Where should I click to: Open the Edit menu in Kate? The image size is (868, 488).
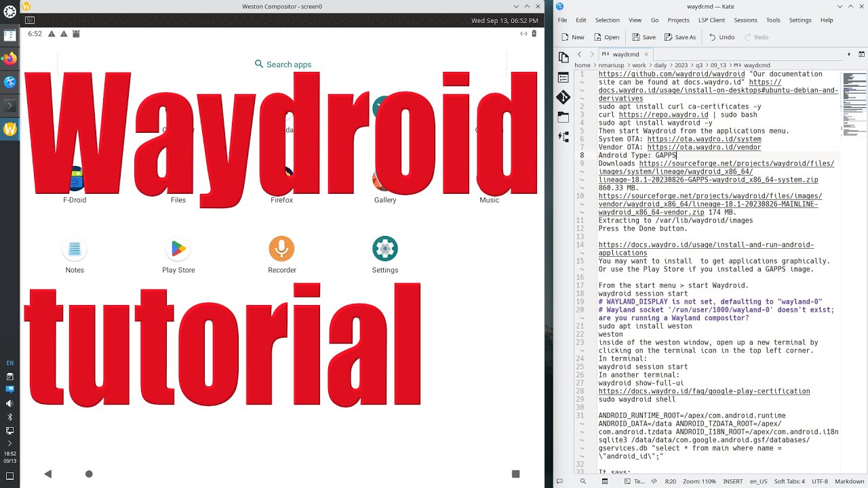[x=581, y=20]
